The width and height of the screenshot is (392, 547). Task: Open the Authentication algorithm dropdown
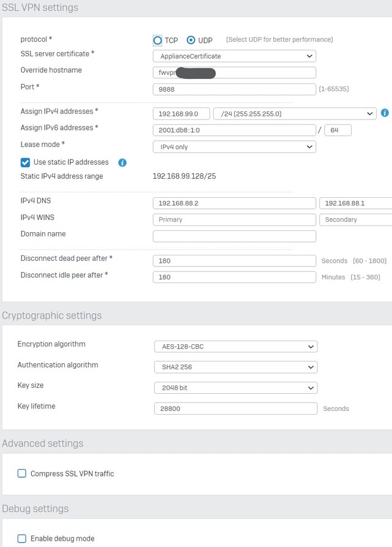[236, 368]
